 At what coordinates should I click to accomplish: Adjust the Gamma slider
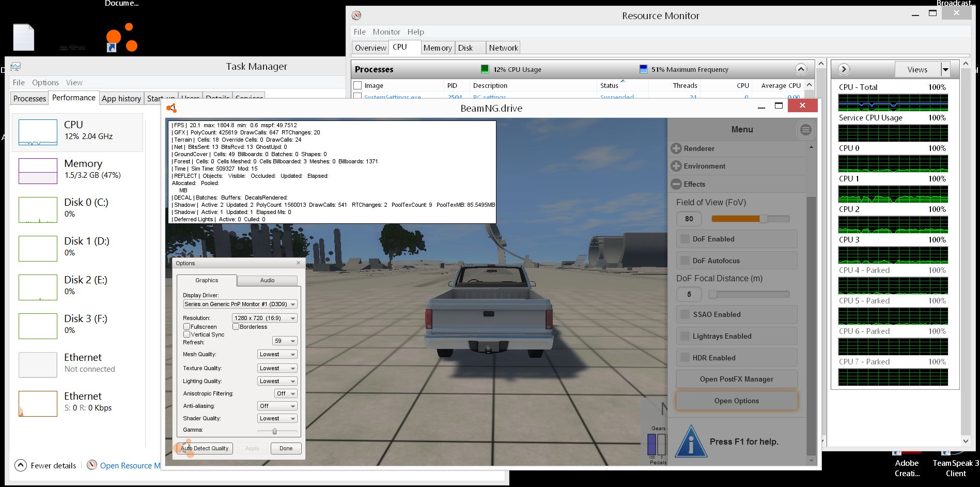277,431
